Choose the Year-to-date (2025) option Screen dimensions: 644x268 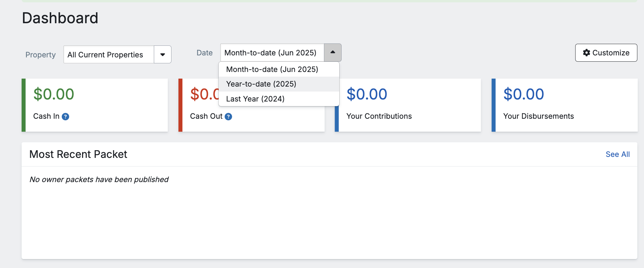261,84
